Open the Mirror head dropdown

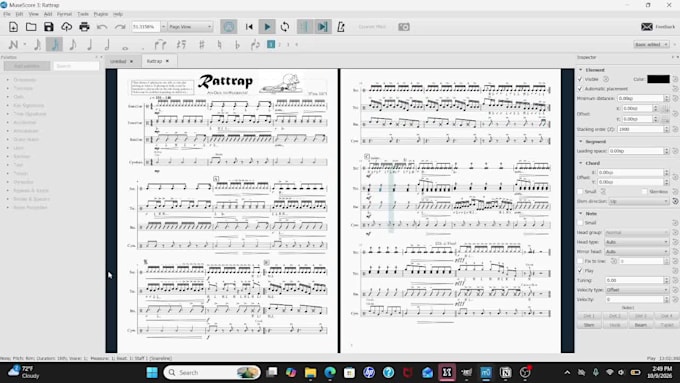click(637, 252)
